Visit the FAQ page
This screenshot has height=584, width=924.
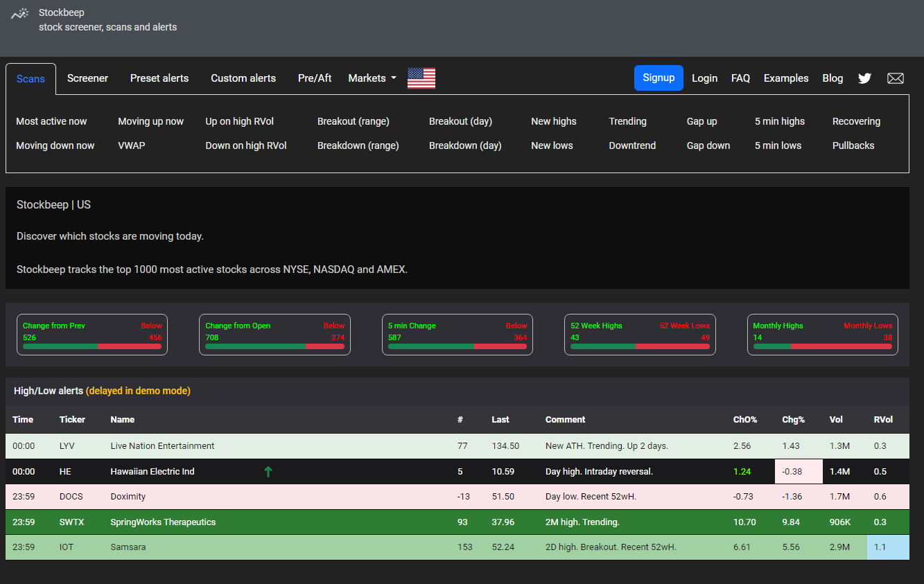740,78
